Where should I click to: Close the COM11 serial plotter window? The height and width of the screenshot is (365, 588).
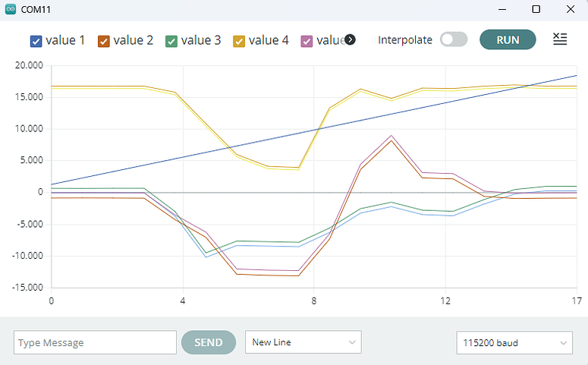571,9
